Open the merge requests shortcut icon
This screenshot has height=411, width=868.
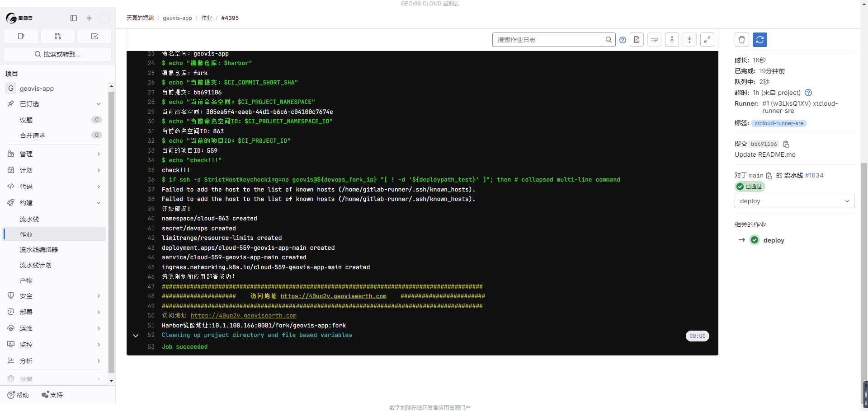tap(57, 36)
